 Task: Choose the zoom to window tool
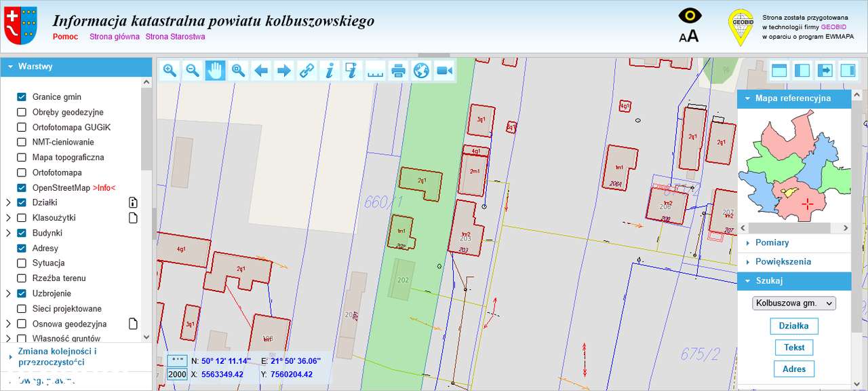(x=238, y=70)
